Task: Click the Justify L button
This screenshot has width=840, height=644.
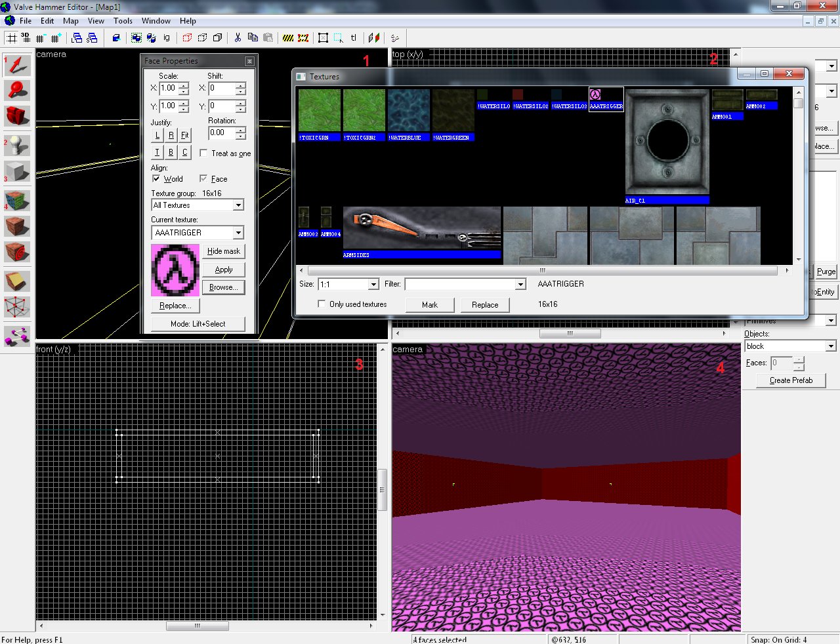Action: pos(157,135)
